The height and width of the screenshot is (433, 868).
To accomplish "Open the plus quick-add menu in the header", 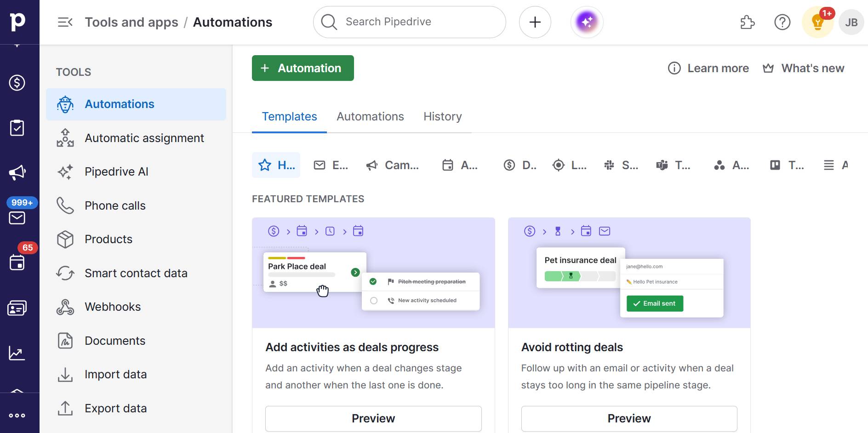I will [x=535, y=22].
